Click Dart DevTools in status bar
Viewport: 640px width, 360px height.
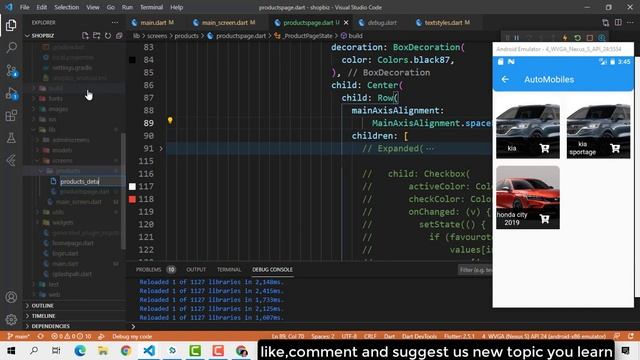(x=419, y=336)
